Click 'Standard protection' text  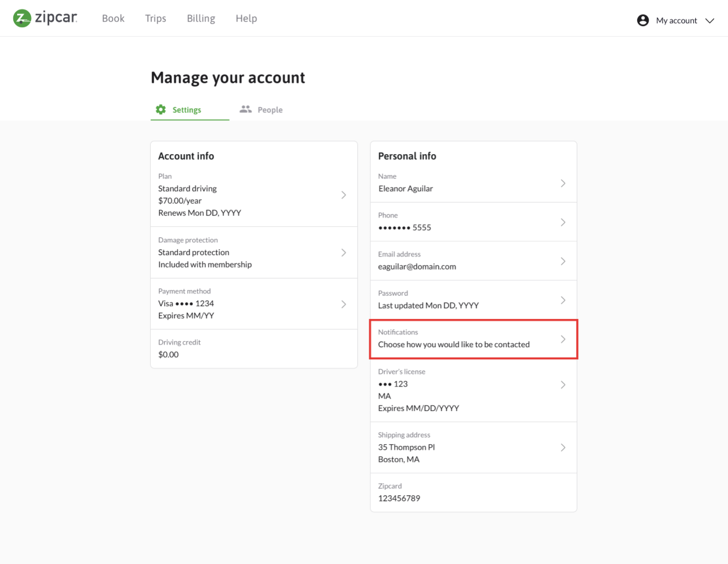(x=194, y=252)
